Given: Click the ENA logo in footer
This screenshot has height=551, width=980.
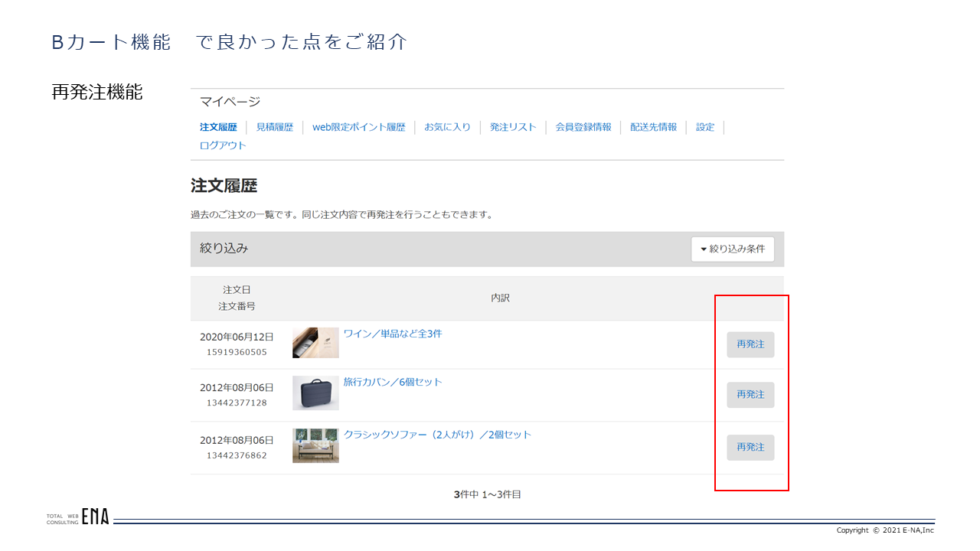Looking at the screenshot, I should [96, 517].
